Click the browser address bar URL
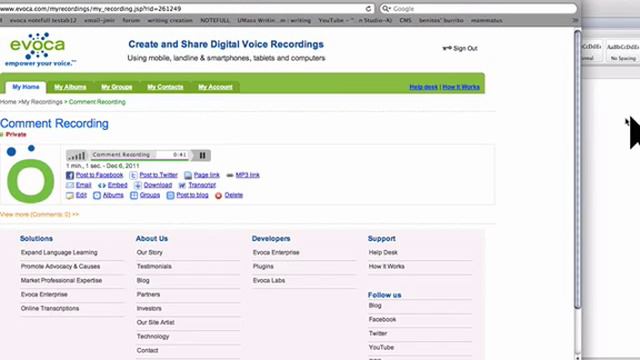 (91, 9)
